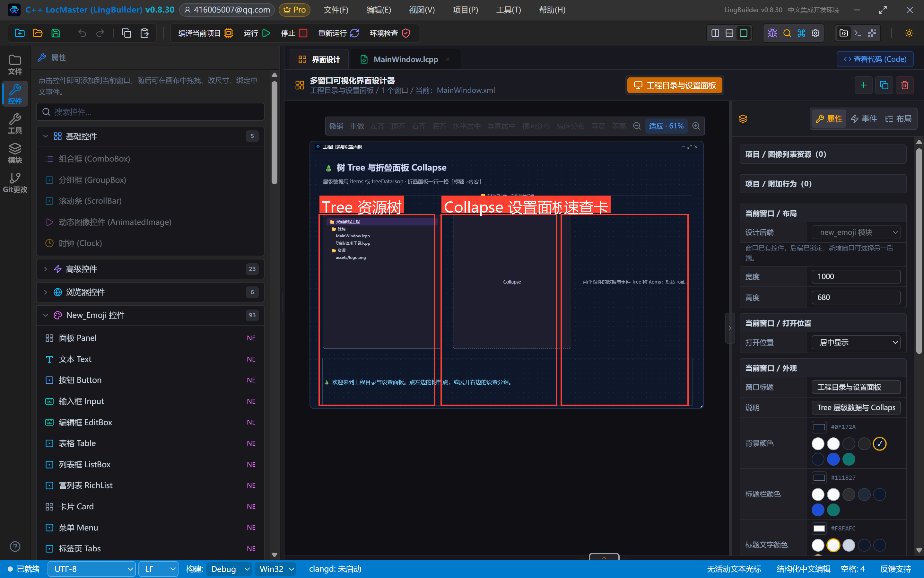Click 编译当前项目 button
The height and width of the screenshot is (578, 924).
click(205, 33)
